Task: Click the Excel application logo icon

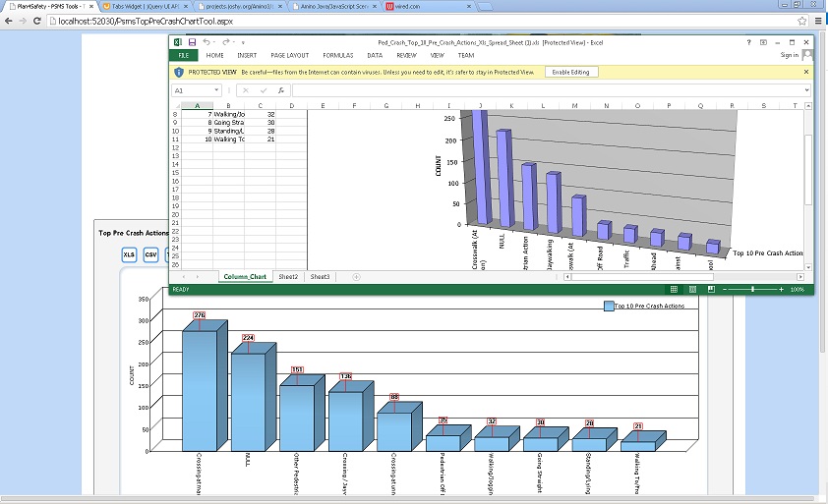Action: coord(178,42)
